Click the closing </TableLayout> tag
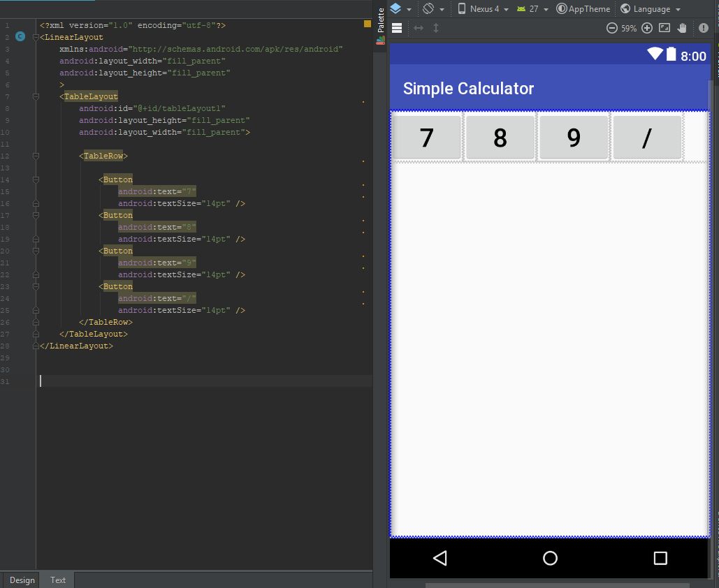The image size is (719, 588). (94, 334)
